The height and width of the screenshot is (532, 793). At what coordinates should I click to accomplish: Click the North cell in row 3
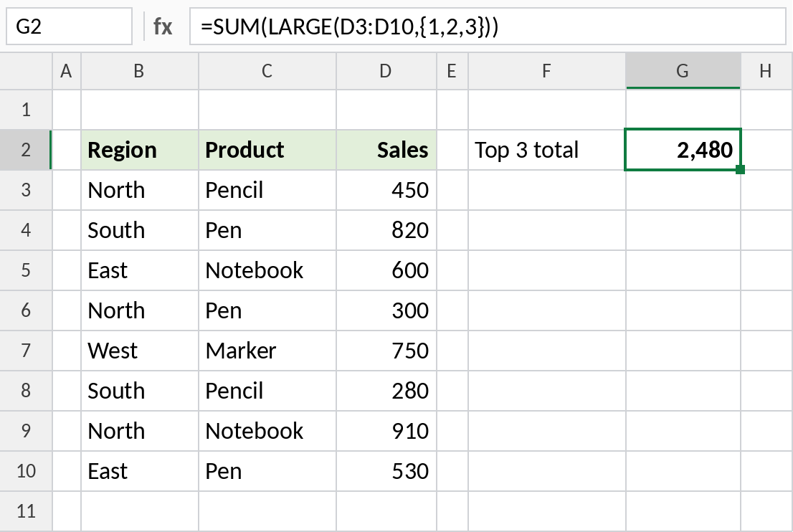(140, 190)
